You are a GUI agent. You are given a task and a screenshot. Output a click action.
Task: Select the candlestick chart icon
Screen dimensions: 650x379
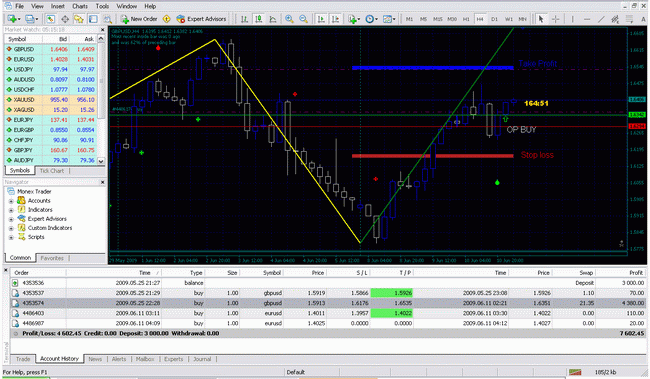[259, 19]
